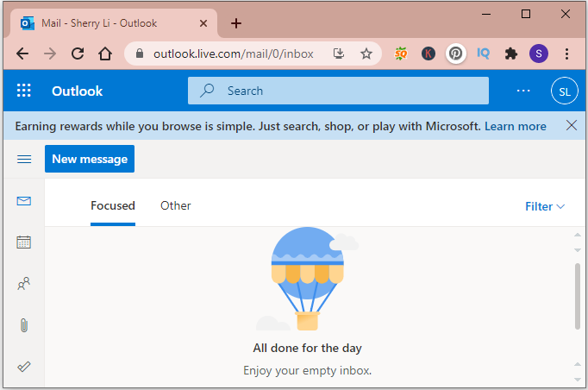Compose with the New message button

[x=90, y=159]
